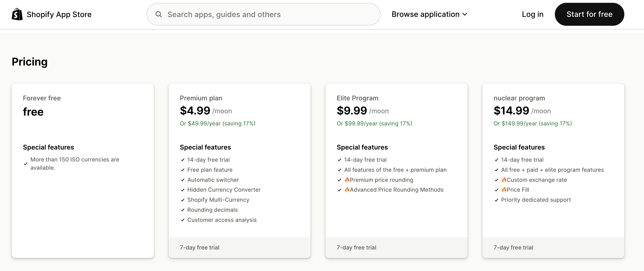Click the checkmark beside '14-day free trial' on Premium plan

[182, 160]
